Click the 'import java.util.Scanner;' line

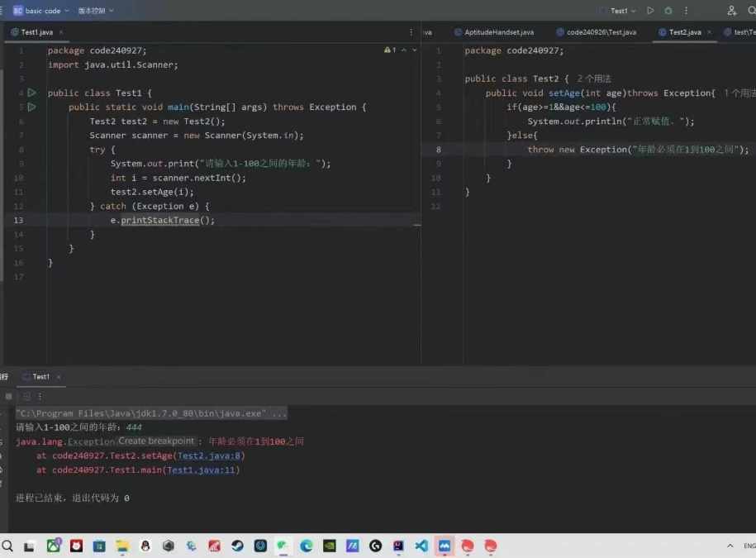[113, 64]
